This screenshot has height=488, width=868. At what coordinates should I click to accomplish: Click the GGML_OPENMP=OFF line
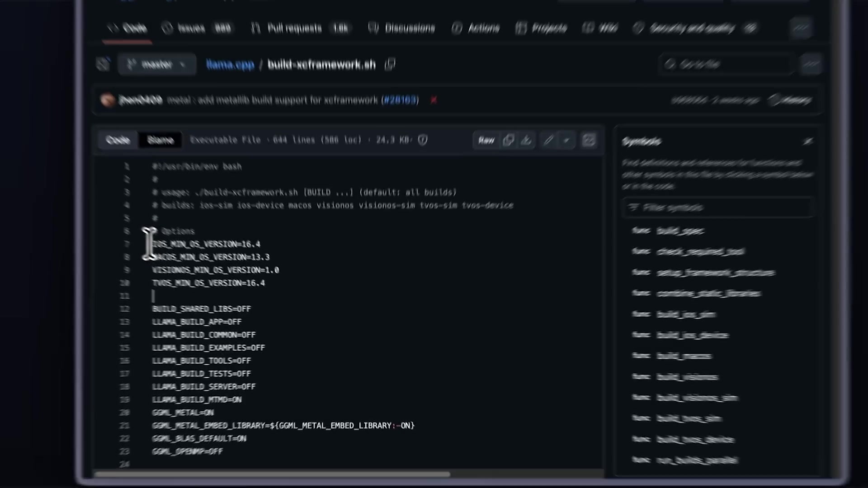pos(187,451)
